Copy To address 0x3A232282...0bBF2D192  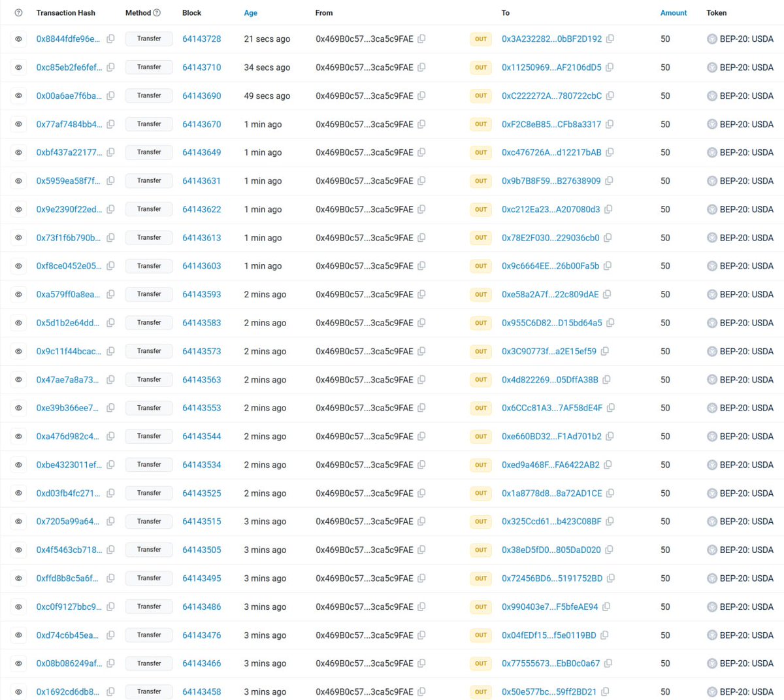tap(610, 39)
